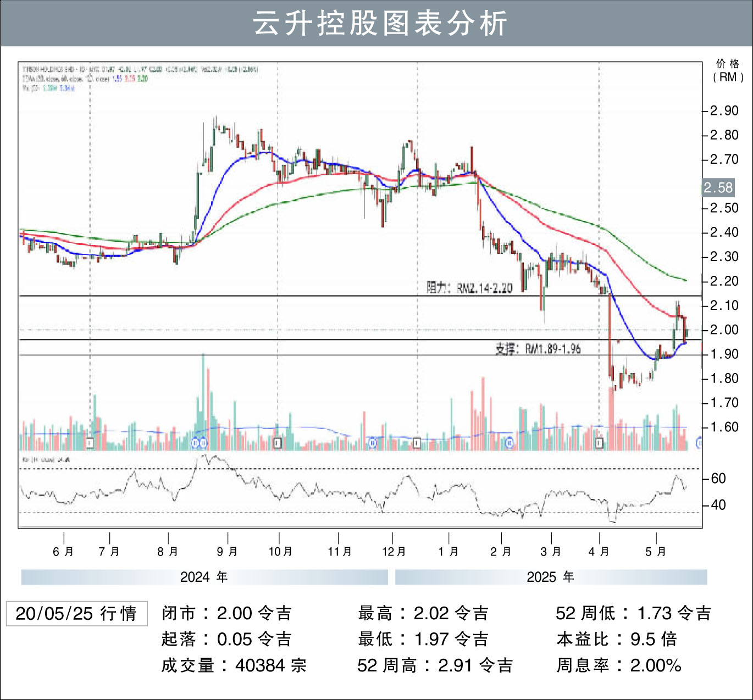This screenshot has height=700, width=753.
Task: Click the square event marker on the December dashed line
Action: coord(417,442)
